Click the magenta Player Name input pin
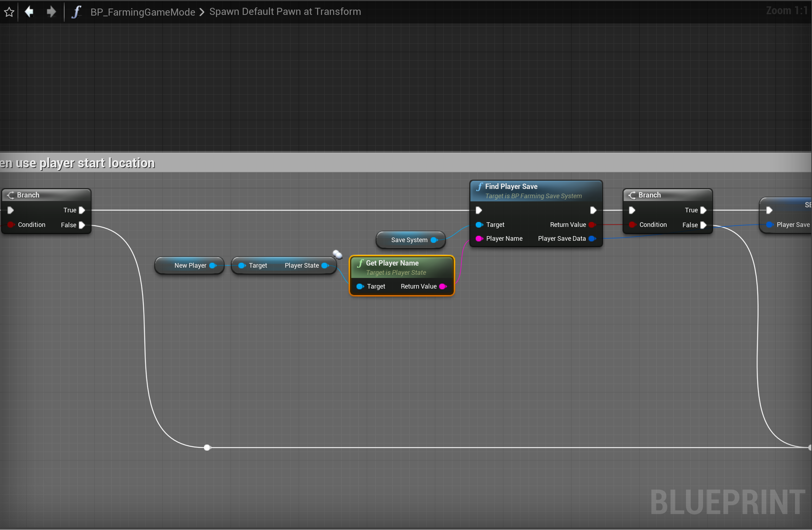The height and width of the screenshot is (530, 812). pyautogui.click(x=479, y=239)
